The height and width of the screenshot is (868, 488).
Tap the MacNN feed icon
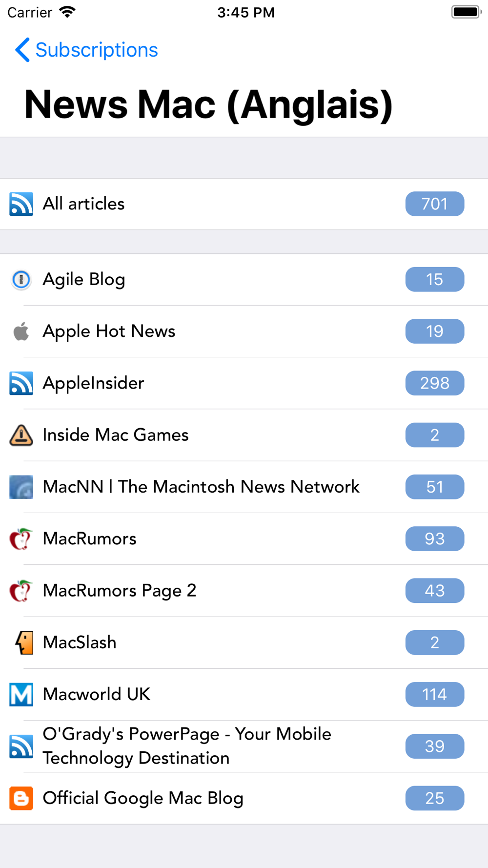coord(21,487)
